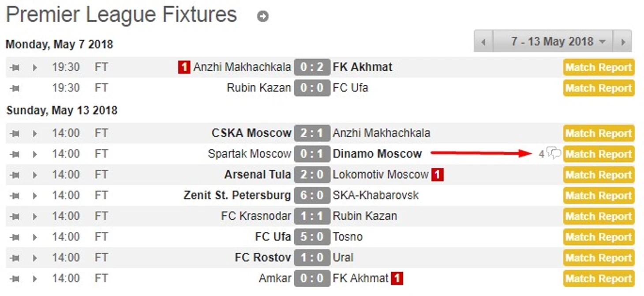Viewport: 644px width, 296px height.
Task: Click the Dinamo Moscow team name
Action: click(377, 154)
